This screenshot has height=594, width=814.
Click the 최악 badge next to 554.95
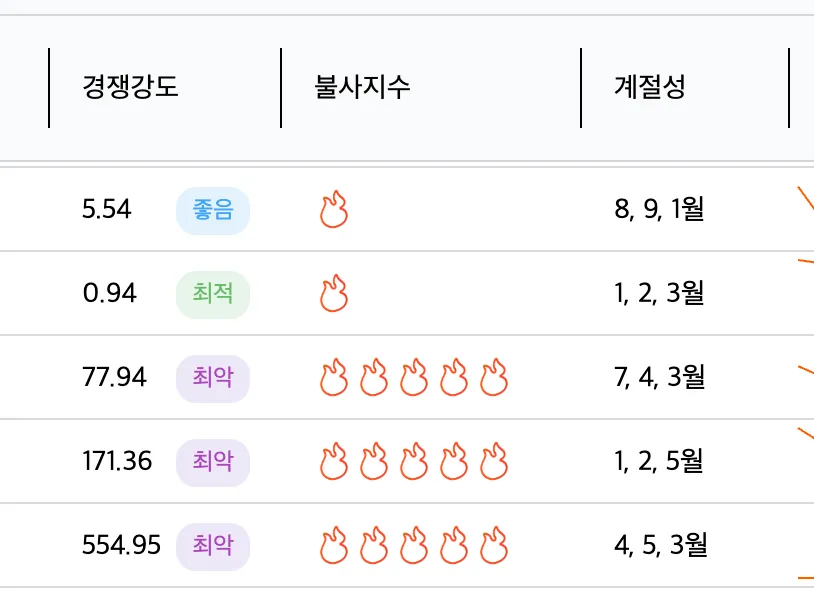point(213,547)
